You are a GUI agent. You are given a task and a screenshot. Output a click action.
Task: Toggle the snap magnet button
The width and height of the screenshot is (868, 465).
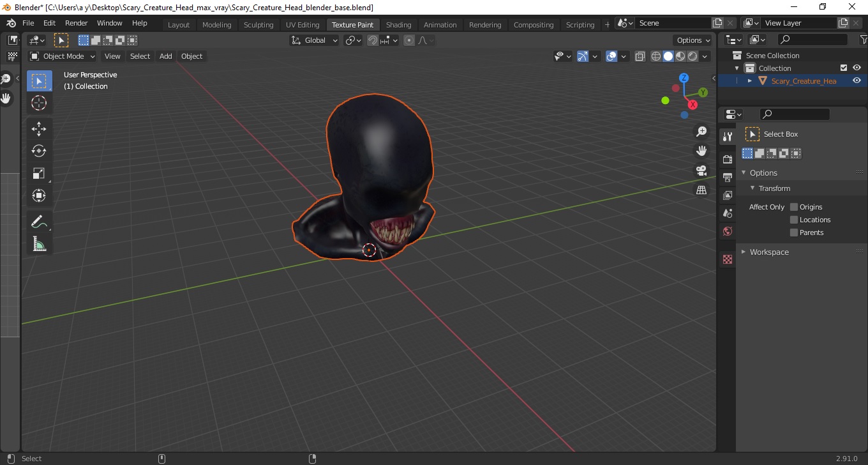pyautogui.click(x=373, y=40)
